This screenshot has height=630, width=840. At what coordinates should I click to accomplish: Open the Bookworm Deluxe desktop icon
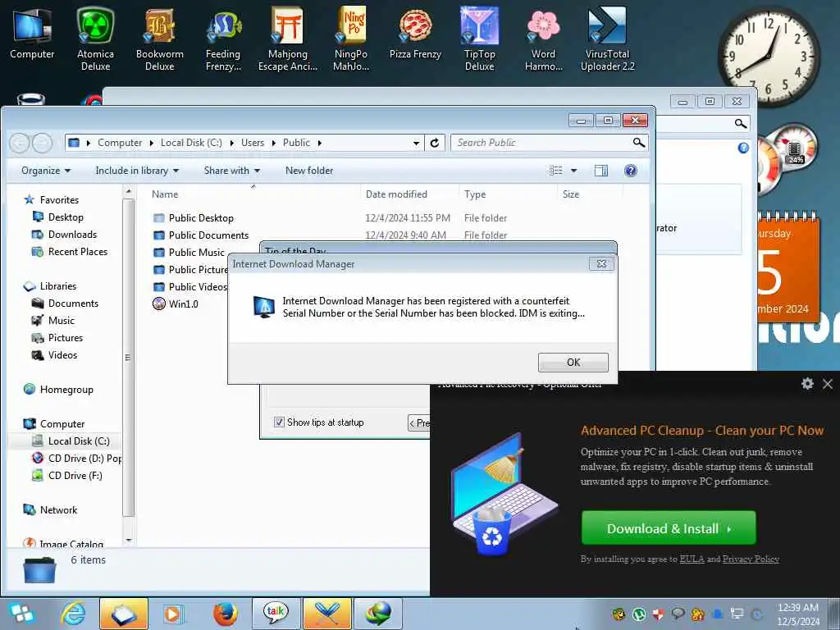tap(160, 39)
